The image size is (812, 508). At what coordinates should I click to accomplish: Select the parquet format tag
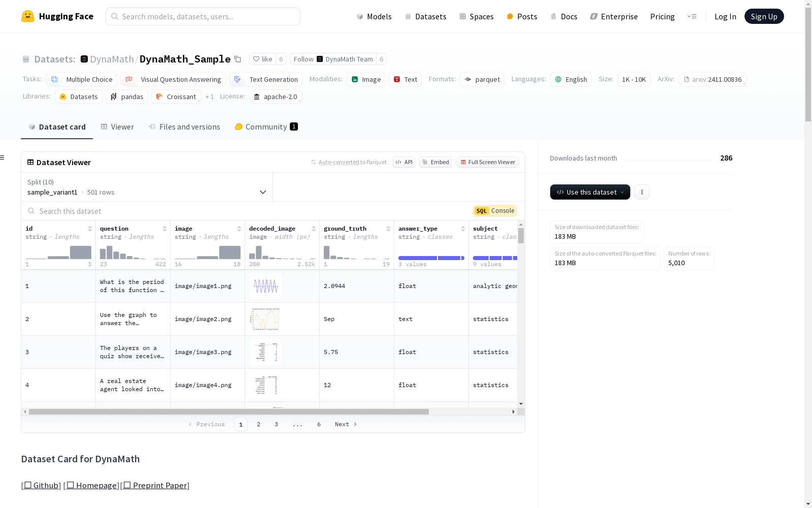coord(482,79)
